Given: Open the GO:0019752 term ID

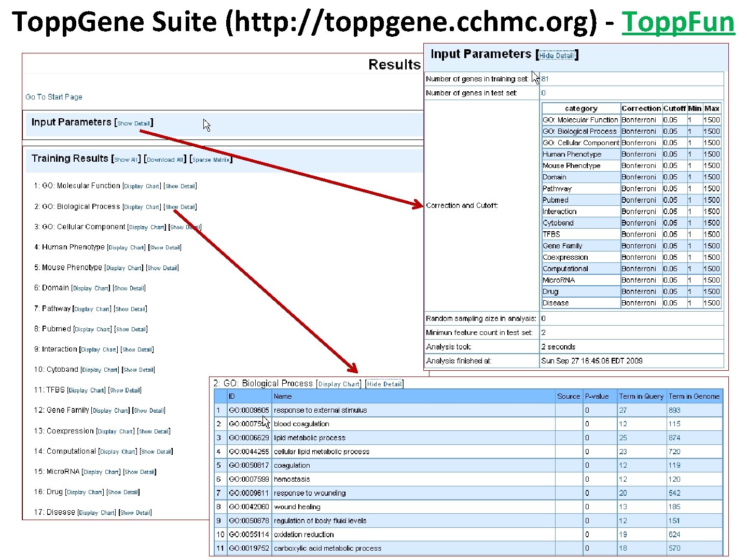Looking at the screenshot, I should point(249,549).
